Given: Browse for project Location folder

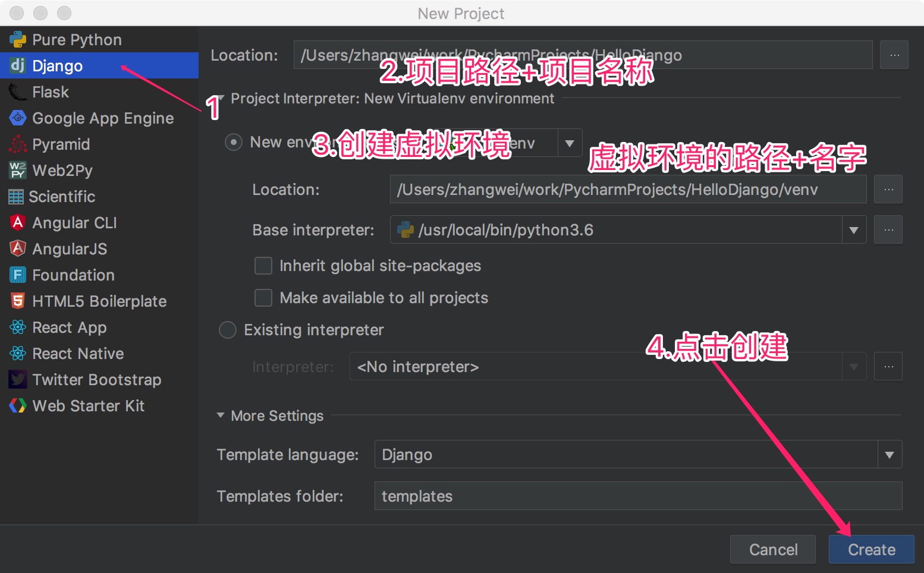Looking at the screenshot, I should [894, 55].
